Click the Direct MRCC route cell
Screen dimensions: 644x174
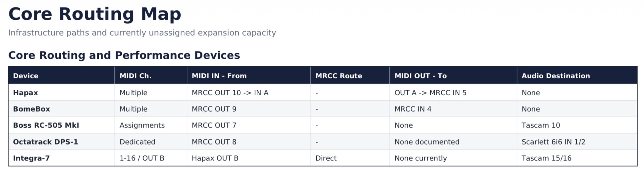click(x=350, y=158)
